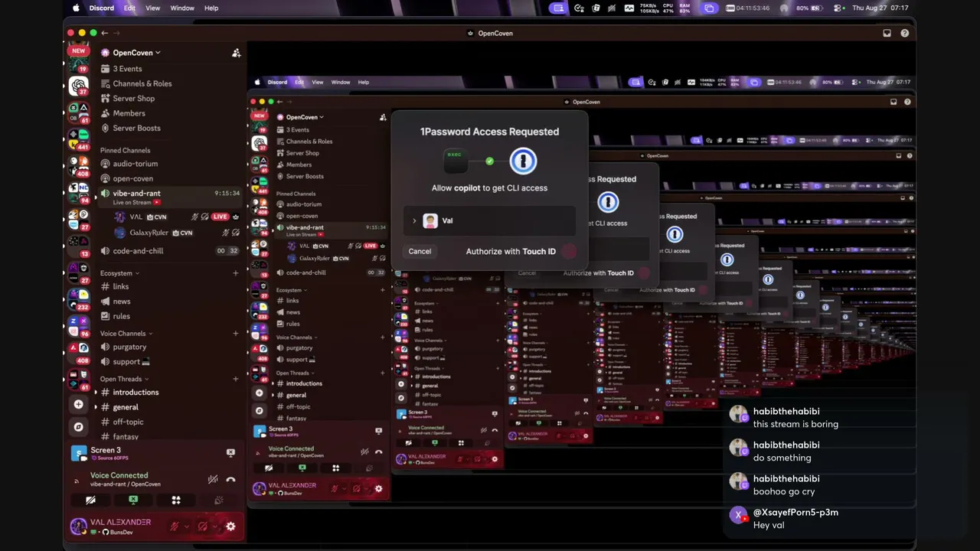Expand the introductions channel arrow
Image resolution: width=980 pixels, height=551 pixels.
point(96,392)
